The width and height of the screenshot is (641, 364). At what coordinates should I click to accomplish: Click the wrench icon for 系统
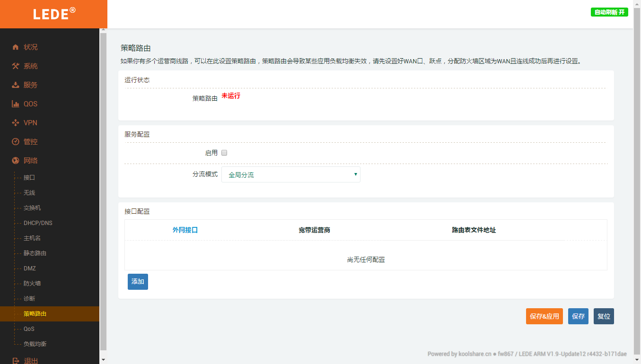pyautogui.click(x=16, y=66)
